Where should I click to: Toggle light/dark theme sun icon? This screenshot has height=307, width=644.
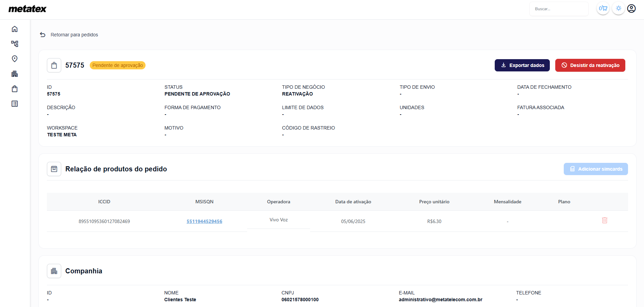click(618, 8)
